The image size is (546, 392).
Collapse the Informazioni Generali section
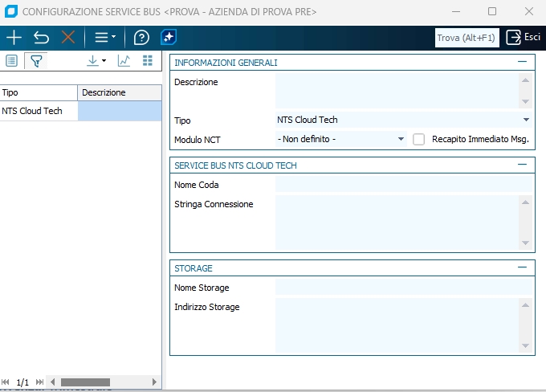523,62
